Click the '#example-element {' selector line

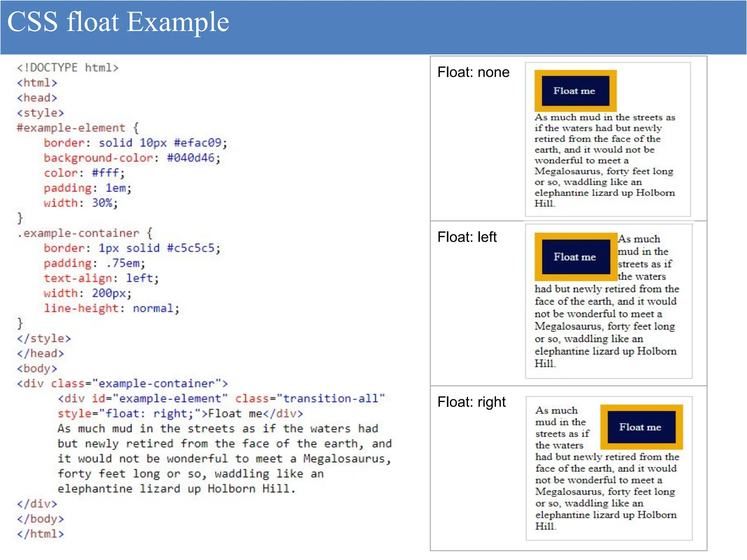click(x=78, y=128)
